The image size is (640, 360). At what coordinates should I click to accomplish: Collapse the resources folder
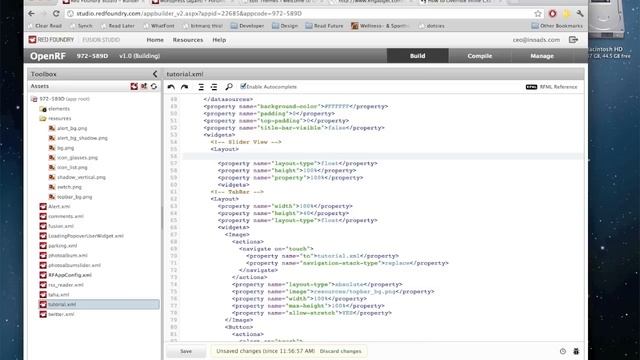pyautogui.click(x=56, y=118)
